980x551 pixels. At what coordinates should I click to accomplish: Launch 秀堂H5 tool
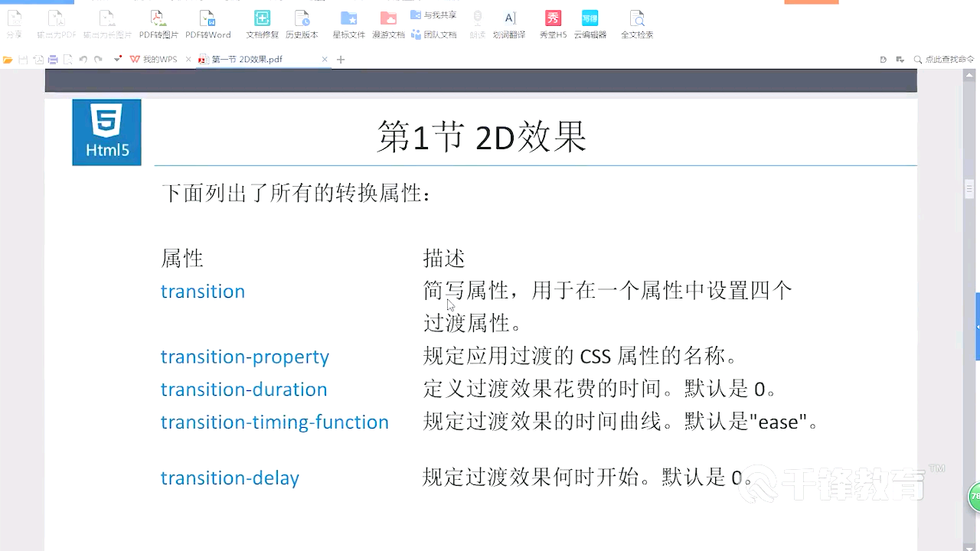(x=551, y=23)
